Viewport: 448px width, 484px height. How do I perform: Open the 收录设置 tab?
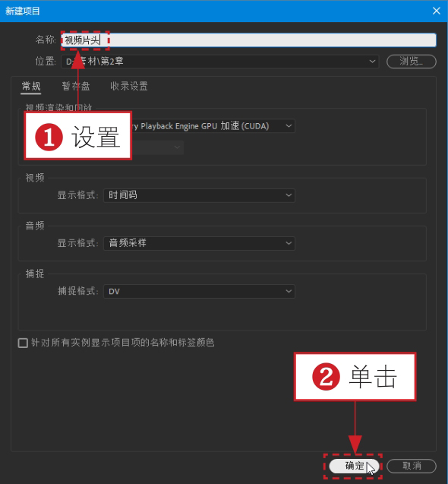(129, 86)
